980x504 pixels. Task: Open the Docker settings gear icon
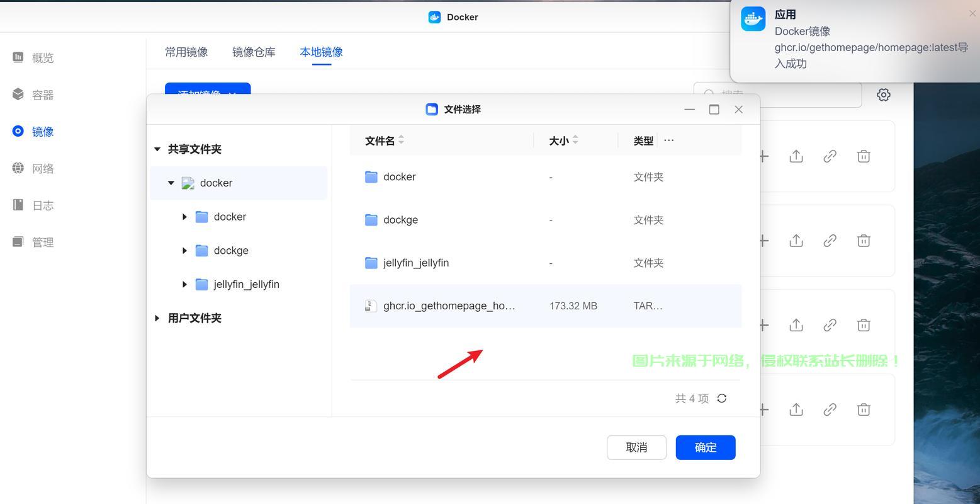[884, 94]
